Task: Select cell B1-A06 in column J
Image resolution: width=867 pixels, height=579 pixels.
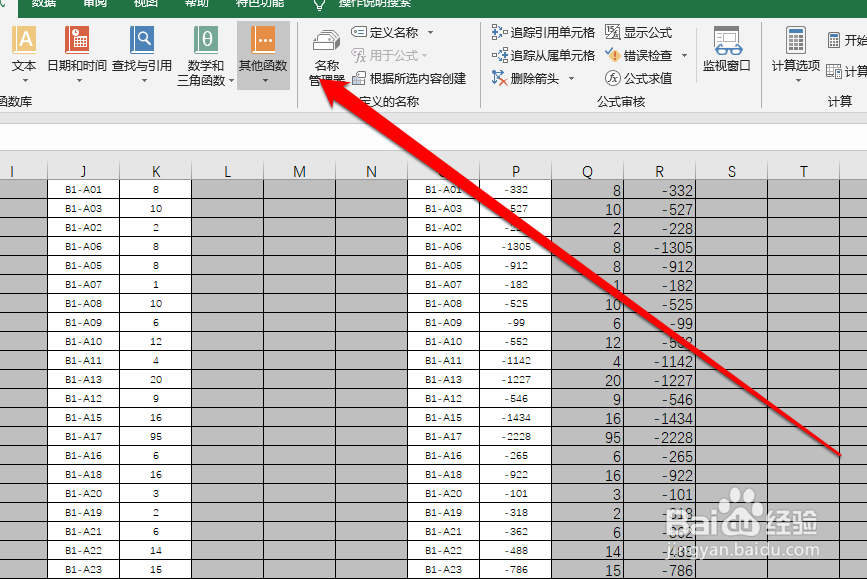Action: [x=83, y=246]
